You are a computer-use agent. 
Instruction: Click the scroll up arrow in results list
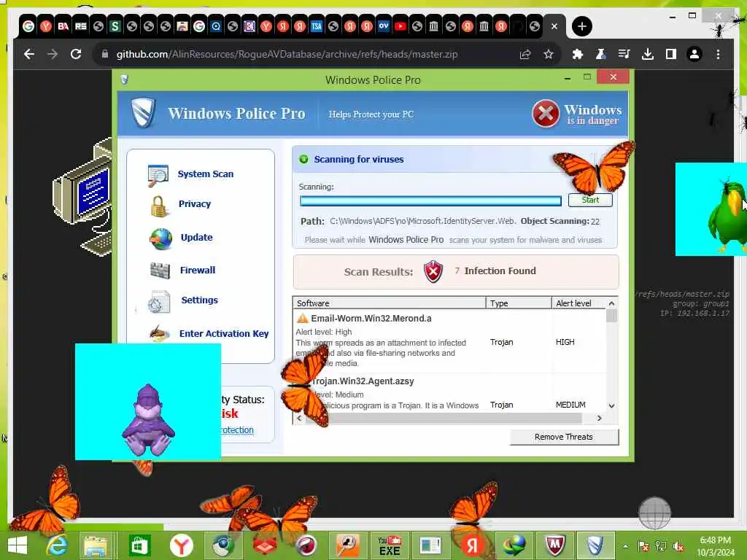pos(612,303)
